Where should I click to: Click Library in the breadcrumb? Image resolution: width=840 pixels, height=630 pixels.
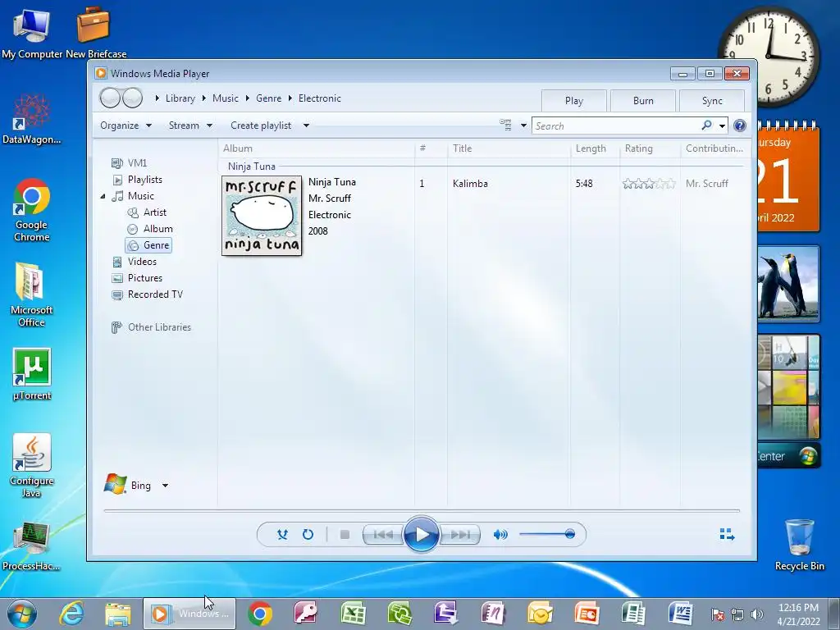click(x=180, y=98)
